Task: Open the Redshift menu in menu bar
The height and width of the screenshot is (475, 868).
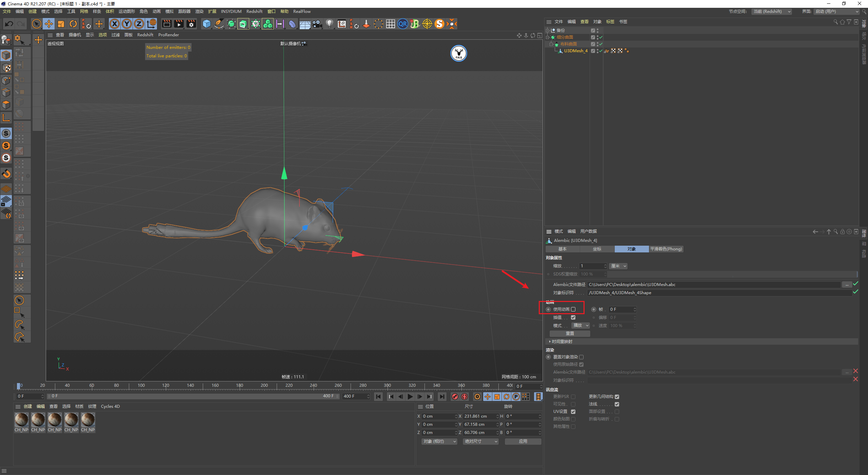Action: 254,12
